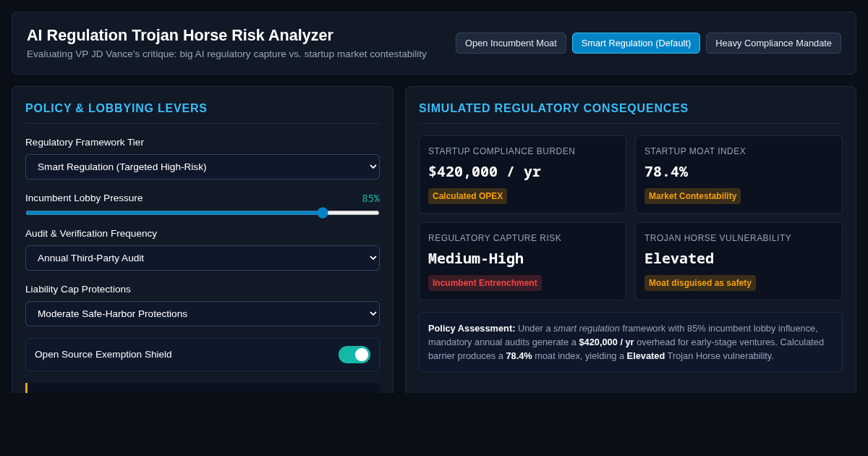Click the $420,000 / yr compliance burden value

click(485, 172)
